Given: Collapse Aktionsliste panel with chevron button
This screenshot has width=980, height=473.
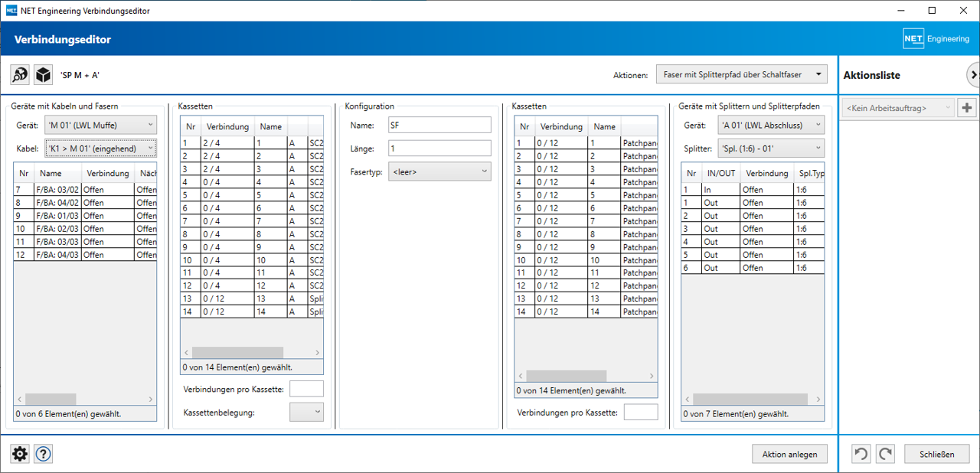Looking at the screenshot, I should click(x=973, y=74).
